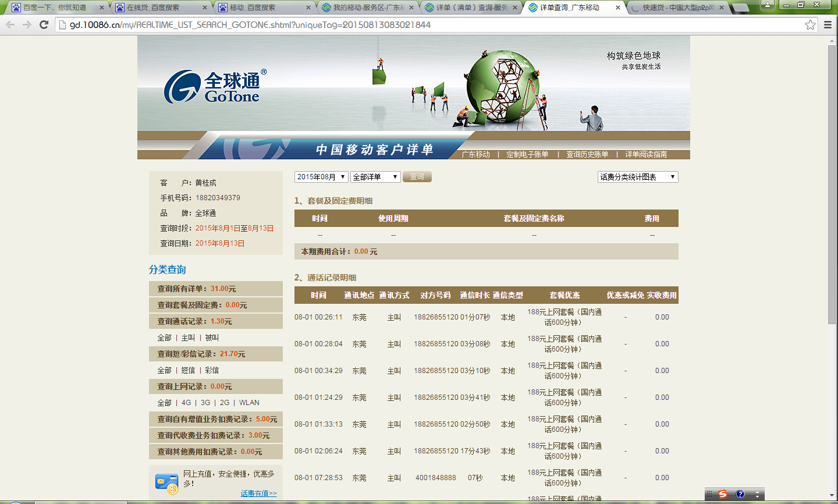Click the 08-01 00:26:11 call record time
Image resolution: width=838 pixels, height=504 pixels.
pos(318,317)
